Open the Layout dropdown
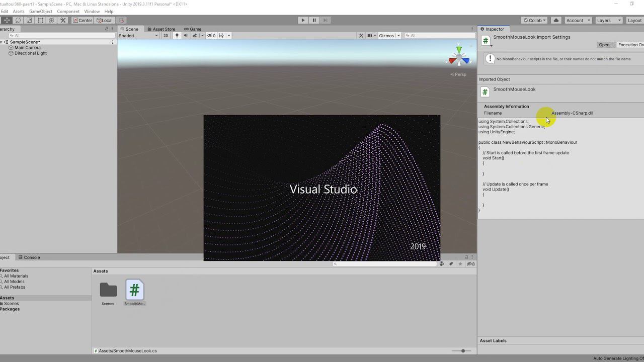The width and height of the screenshot is (644, 362). [x=634, y=20]
